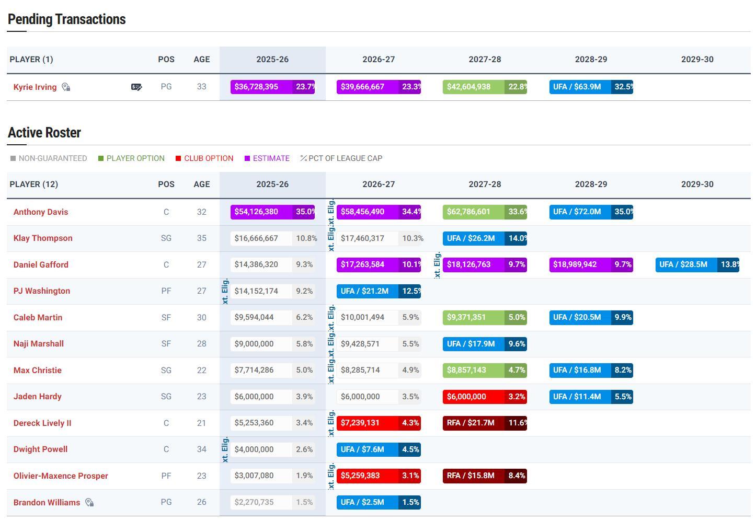Viewport: 756px width, 532px height.
Task: Click the contract signing icon in Kyrie Irving's row
Action: 136,87
